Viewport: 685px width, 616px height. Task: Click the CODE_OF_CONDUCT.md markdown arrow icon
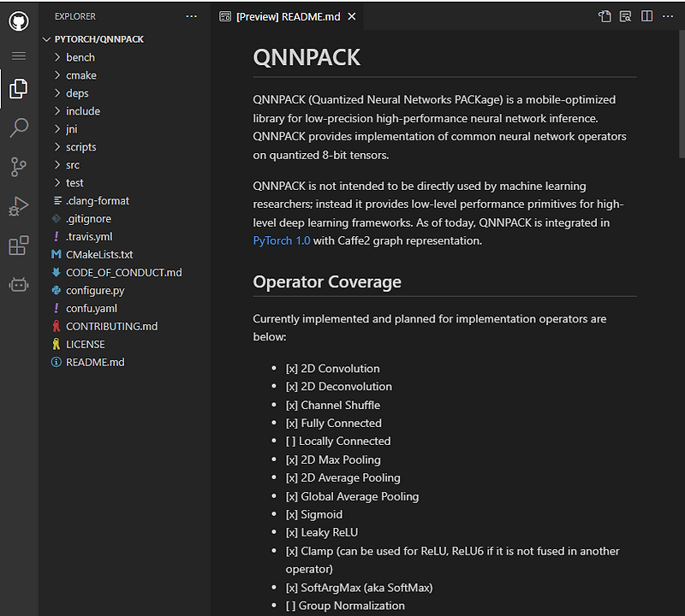pos(57,272)
